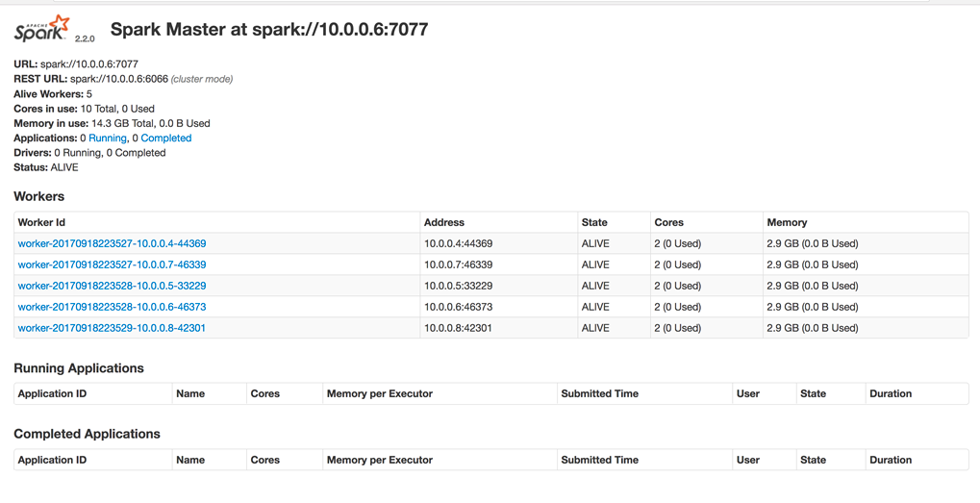The width and height of the screenshot is (980, 503).
Task: Open the Running applications link
Action: pos(108,138)
